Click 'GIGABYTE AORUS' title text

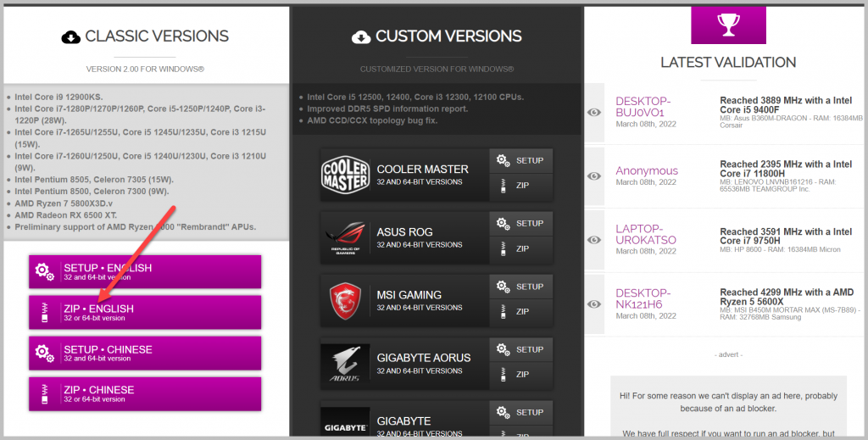[424, 358]
